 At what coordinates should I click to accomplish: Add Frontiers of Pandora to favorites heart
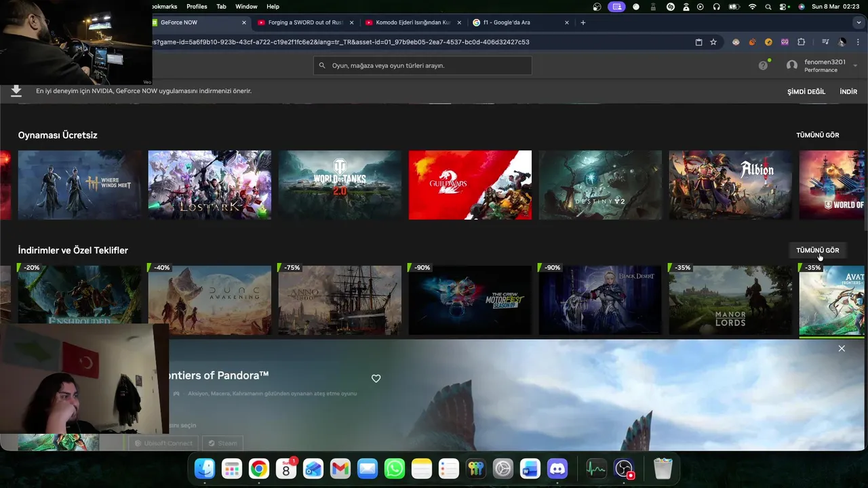(376, 378)
